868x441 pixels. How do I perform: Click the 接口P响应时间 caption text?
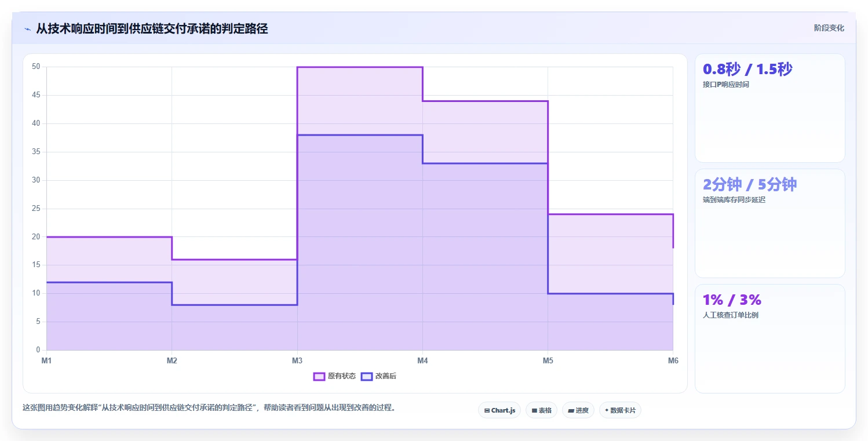point(725,85)
